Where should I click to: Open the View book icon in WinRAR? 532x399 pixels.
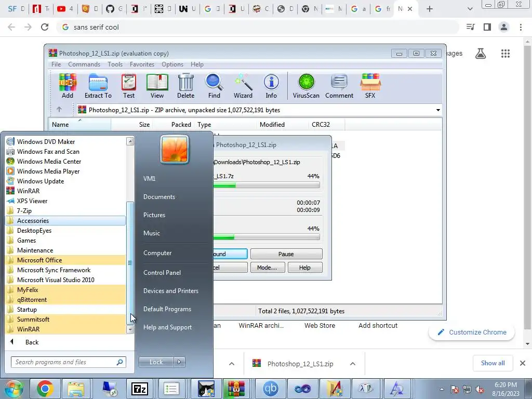[157, 86]
